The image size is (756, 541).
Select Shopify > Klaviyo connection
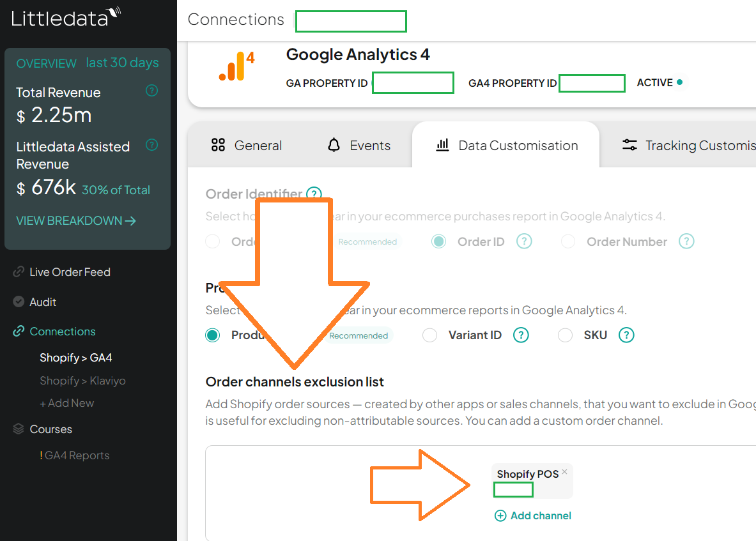point(82,381)
